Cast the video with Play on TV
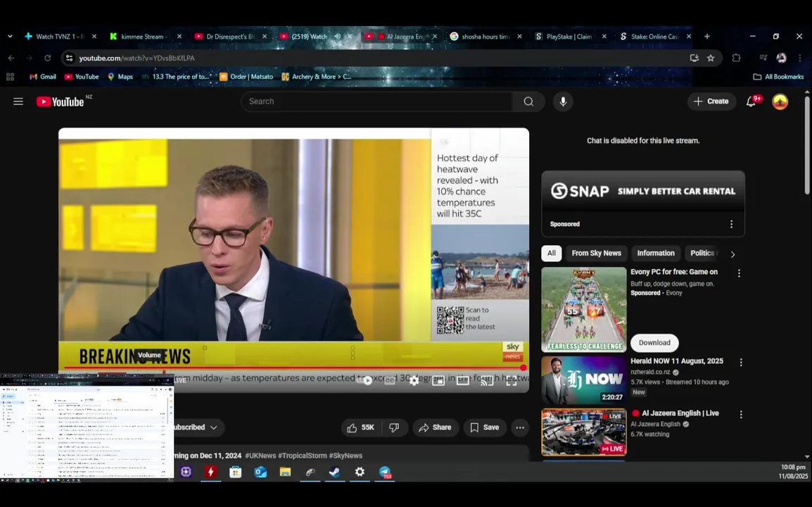Viewport: 812px width, 507px height. (487, 381)
